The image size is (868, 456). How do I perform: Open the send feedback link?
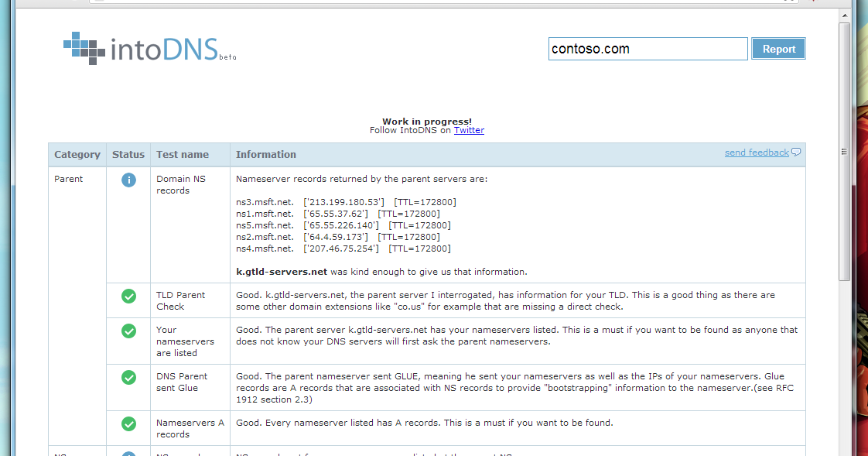[757, 153]
